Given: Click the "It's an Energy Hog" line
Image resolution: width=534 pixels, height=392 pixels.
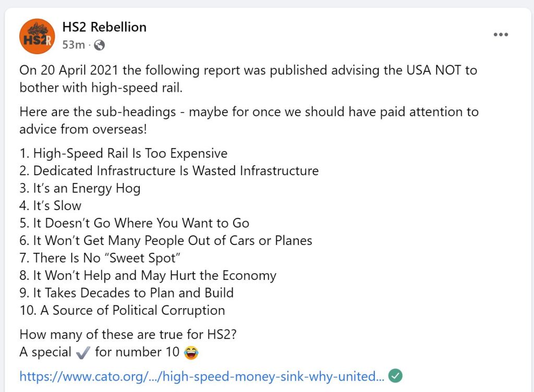Looking at the screenshot, I should [80, 188].
